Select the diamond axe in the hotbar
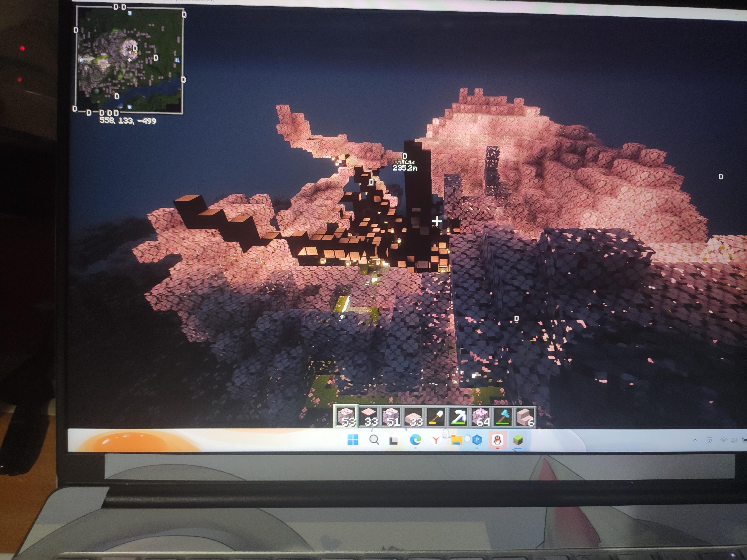This screenshot has width=747, height=560. point(503,417)
